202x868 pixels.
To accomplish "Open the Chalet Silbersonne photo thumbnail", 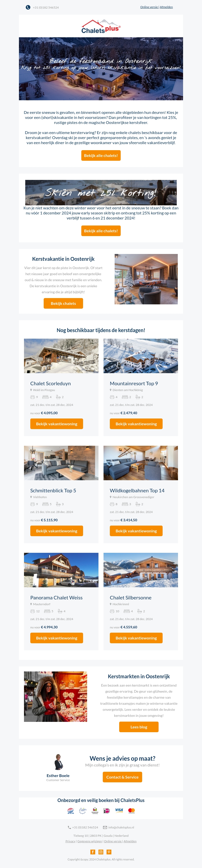I will [141, 570].
